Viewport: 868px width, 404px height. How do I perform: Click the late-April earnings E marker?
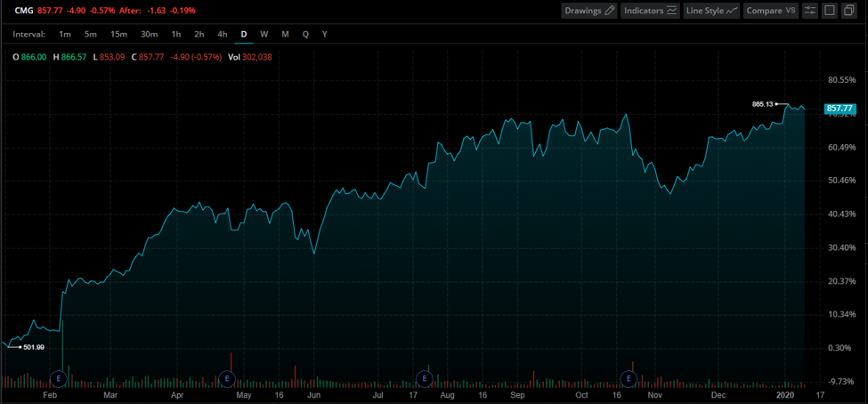[227, 378]
